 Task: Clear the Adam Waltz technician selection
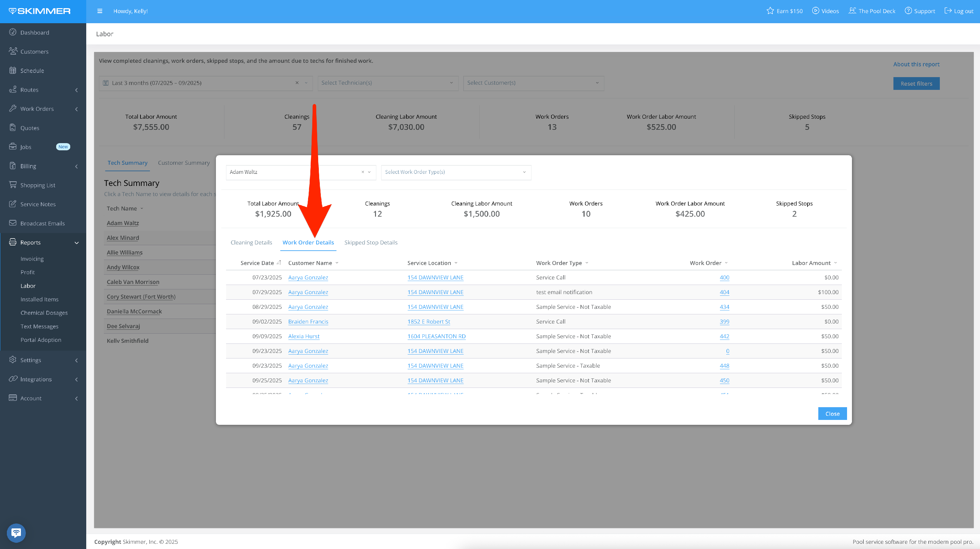[363, 172]
